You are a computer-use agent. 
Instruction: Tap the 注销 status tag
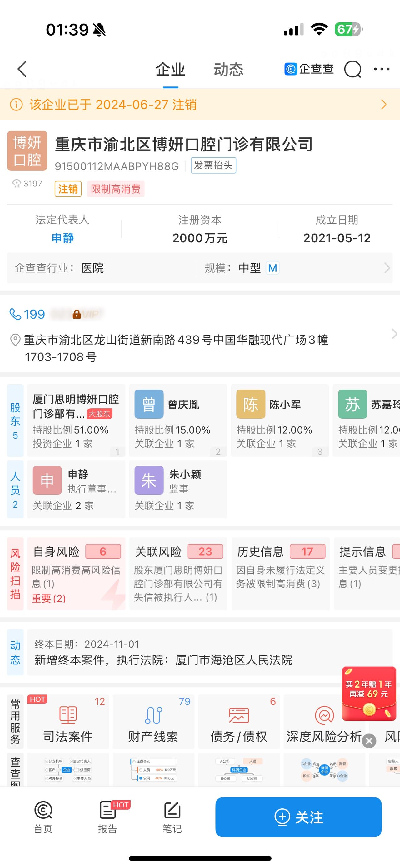68,189
